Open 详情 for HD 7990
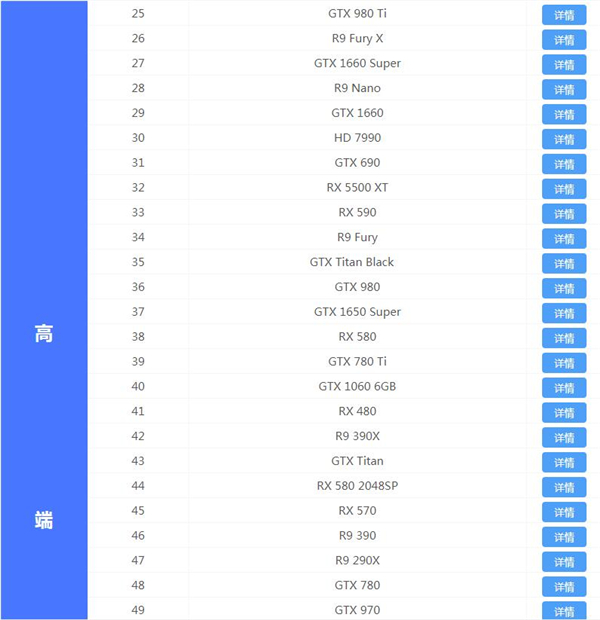This screenshot has width=600, height=620. 564,139
